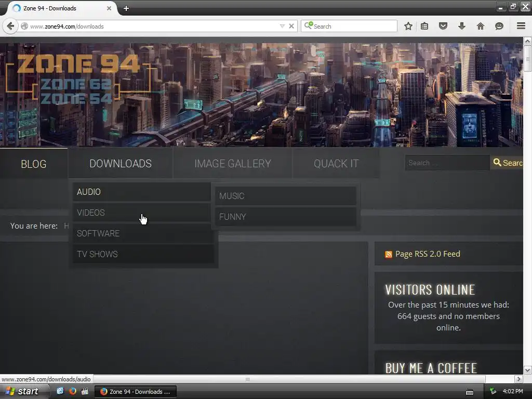This screenshot has height=399, width=532.
Task: Open the DOWNLOADS navigation item
Action: point(121,164)
